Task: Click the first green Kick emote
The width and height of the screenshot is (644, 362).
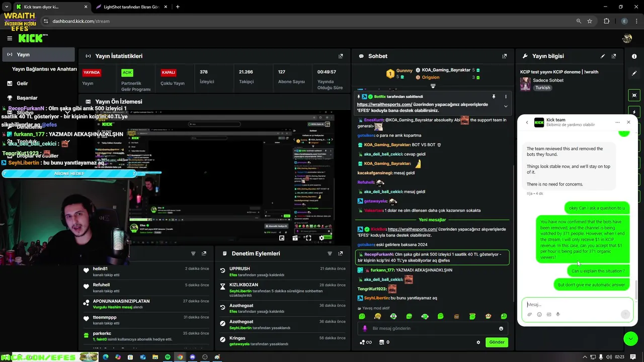Action: point(362,316)
